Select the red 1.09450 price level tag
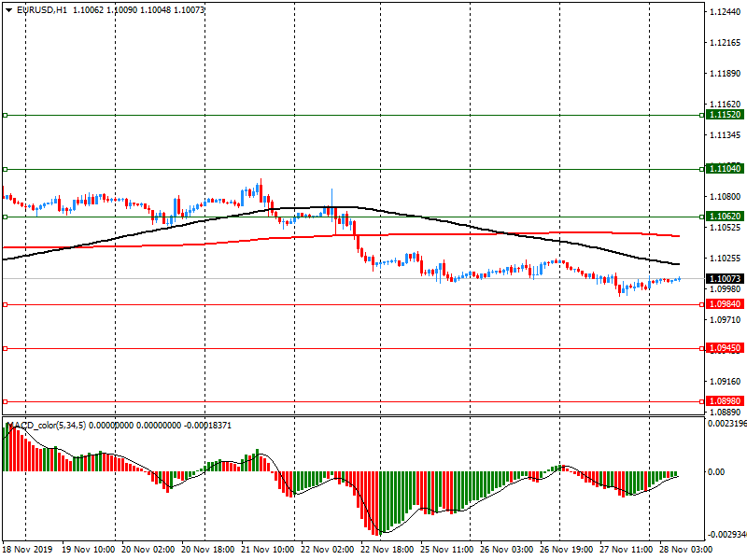Viewport: 747px width, 560px height. [x=725, y=348]
